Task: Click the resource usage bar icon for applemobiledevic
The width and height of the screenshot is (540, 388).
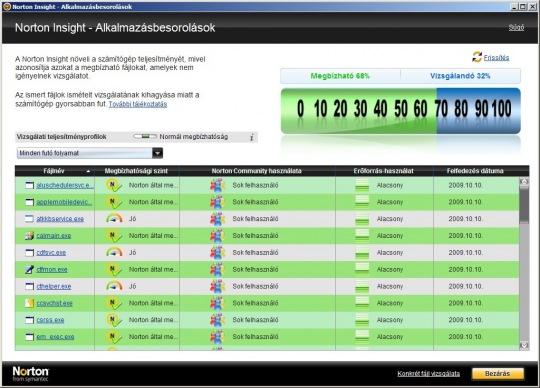Action: click(362, 202)
